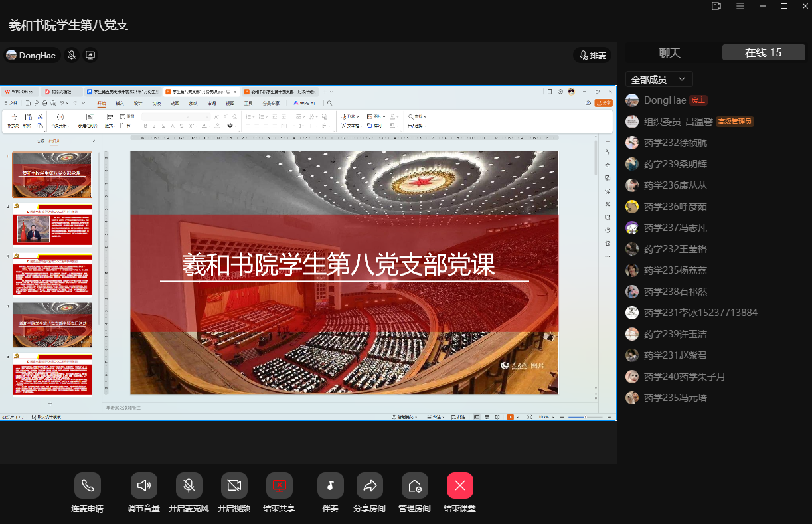Open the hamburger menu in title bar

[740, 6]
